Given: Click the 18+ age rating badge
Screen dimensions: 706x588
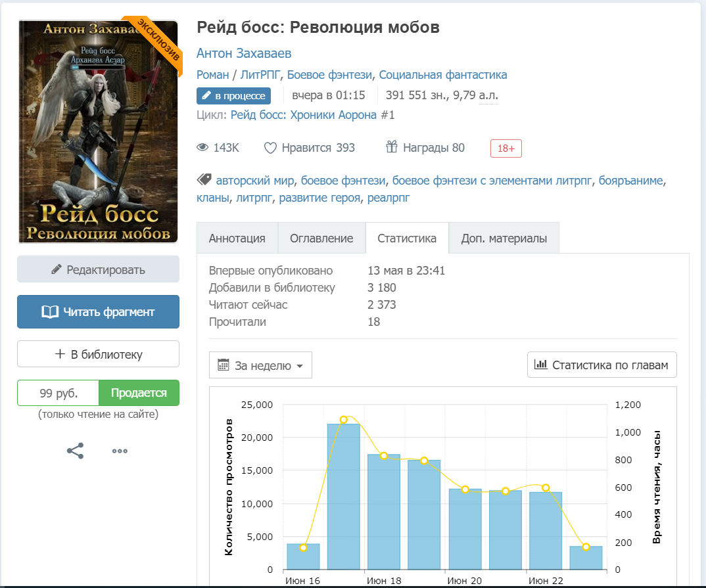Looking at the screenshot, I should click(506, 148).
